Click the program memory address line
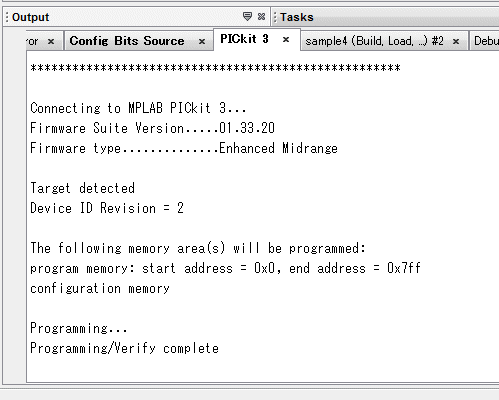The width and height of the screenshot is (499, 400). tap(225, 268)
